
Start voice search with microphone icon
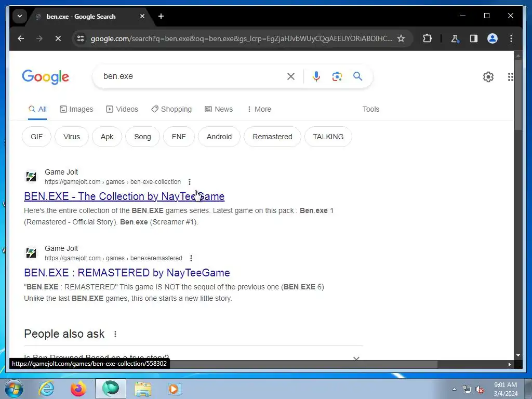pos(316,76)
